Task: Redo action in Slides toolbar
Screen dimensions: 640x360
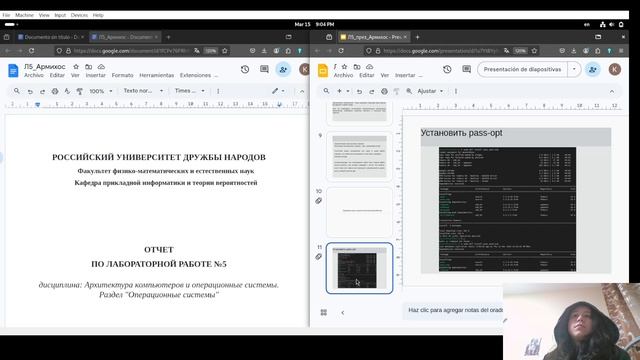Action: coord(371,91)
